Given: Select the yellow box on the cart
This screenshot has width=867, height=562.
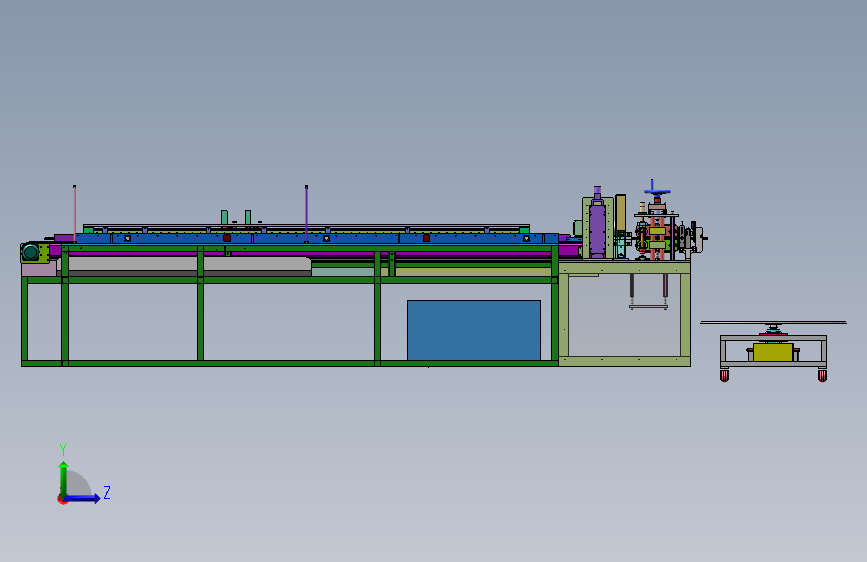Looking at the screenshot, I should [x=773, y=352].
